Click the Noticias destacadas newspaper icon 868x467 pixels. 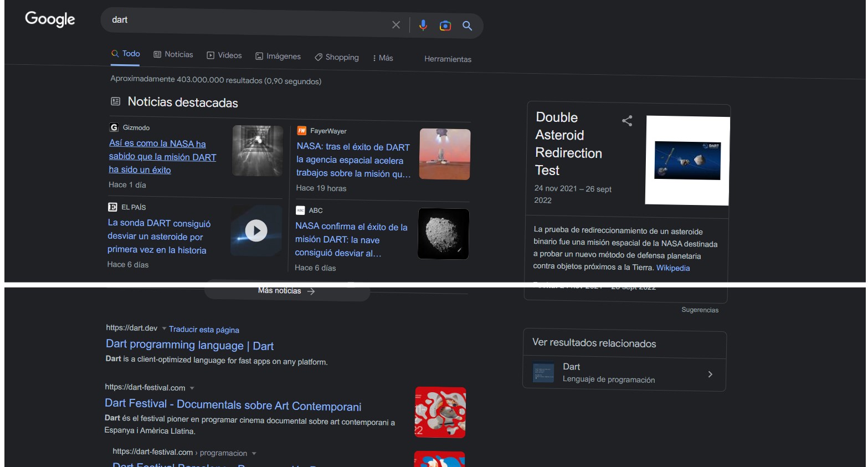pos(115,102)
